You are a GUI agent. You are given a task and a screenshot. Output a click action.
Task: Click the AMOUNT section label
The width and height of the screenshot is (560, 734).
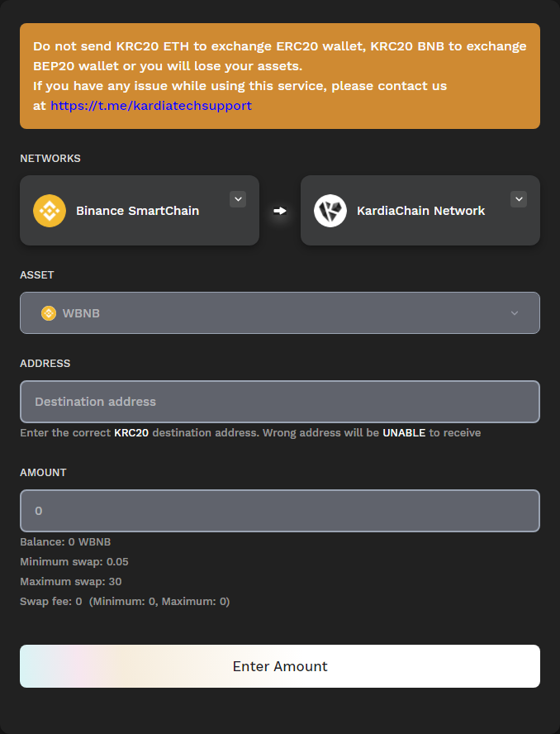[43, 472]
